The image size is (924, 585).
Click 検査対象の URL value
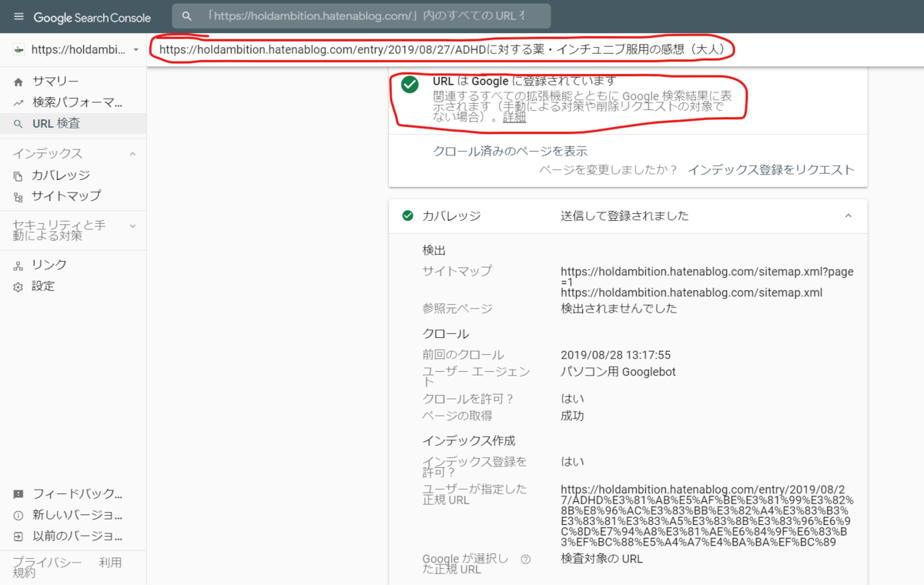coord(601,559)
